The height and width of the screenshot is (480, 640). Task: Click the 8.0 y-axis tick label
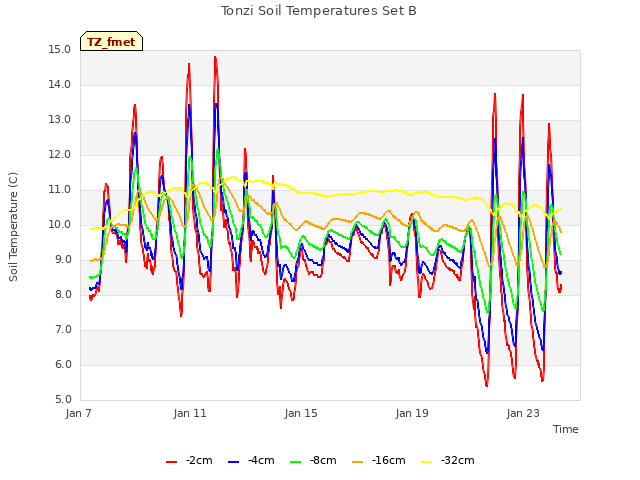pos(63,295)
